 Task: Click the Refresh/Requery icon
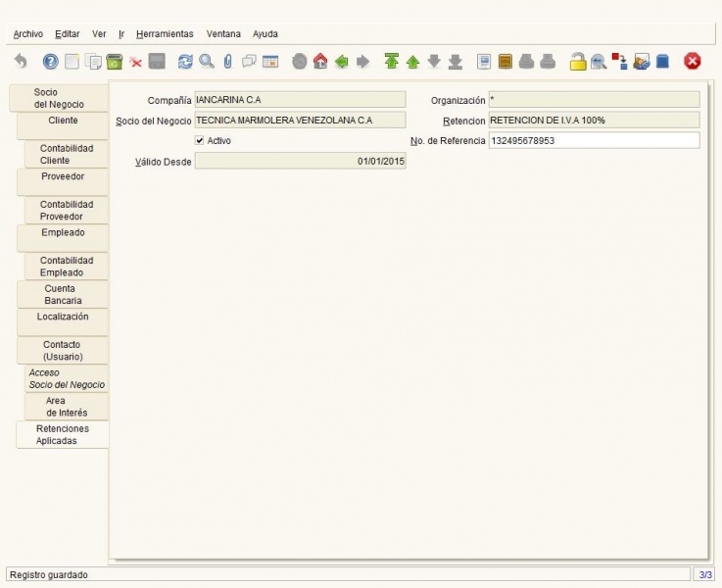point(185,61)
